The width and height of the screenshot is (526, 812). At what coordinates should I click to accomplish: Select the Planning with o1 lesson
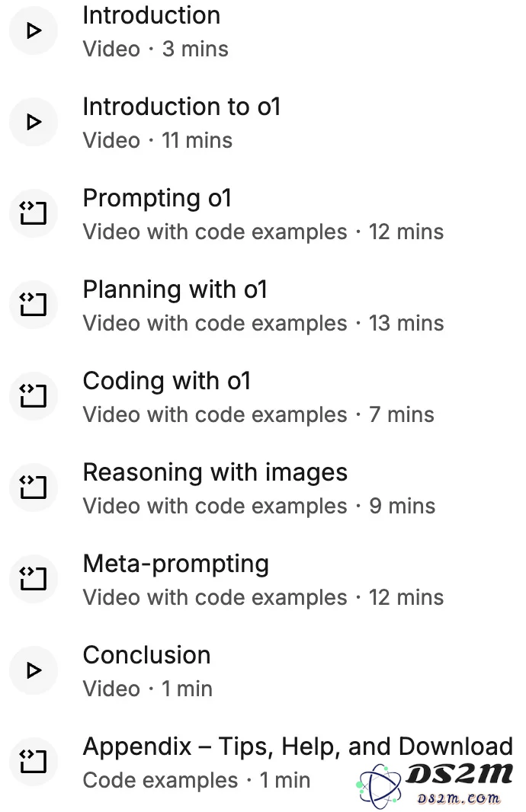[x=175, y=290]
